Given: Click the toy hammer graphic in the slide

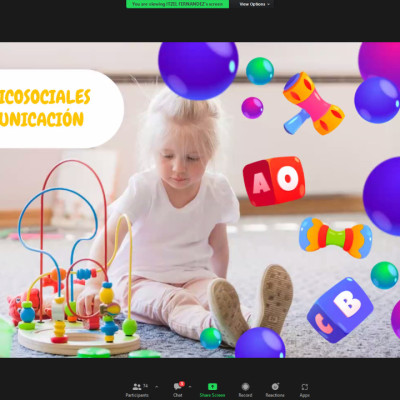Looking at the screenshot, I should point(313,103).
